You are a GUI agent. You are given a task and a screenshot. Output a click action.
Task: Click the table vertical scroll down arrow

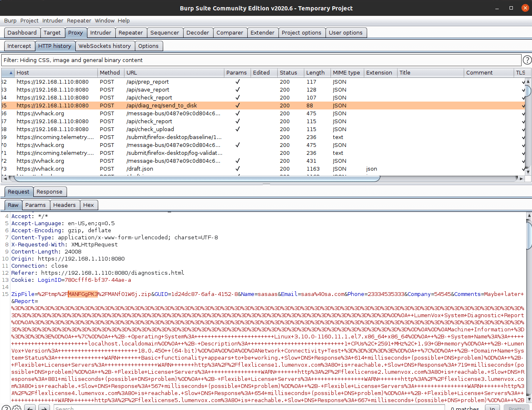[x=528, y=171]
